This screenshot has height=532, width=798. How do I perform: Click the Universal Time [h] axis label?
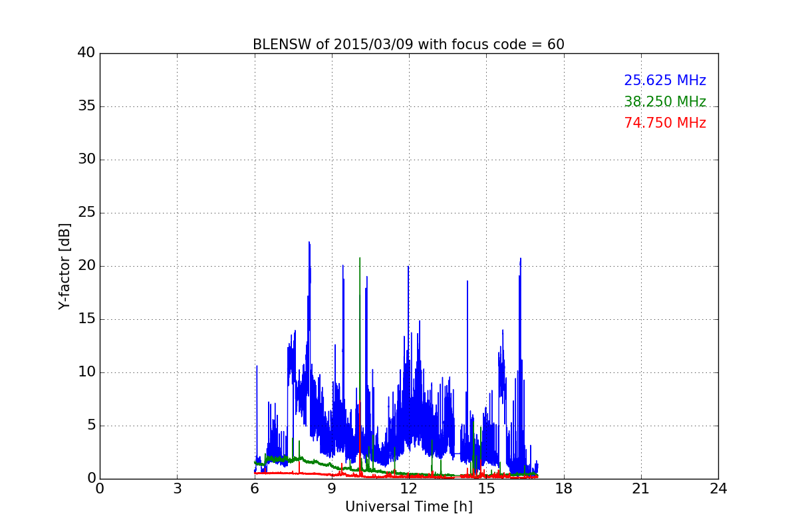pos(409,507)
